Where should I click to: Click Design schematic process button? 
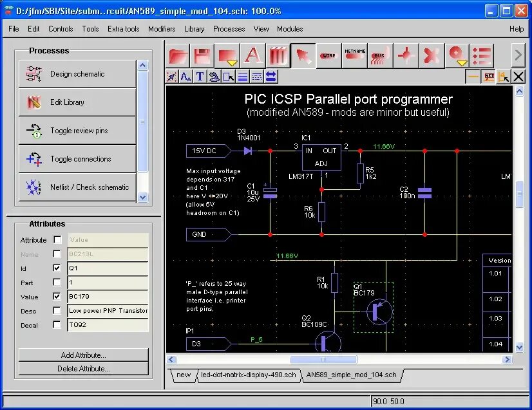77,74
